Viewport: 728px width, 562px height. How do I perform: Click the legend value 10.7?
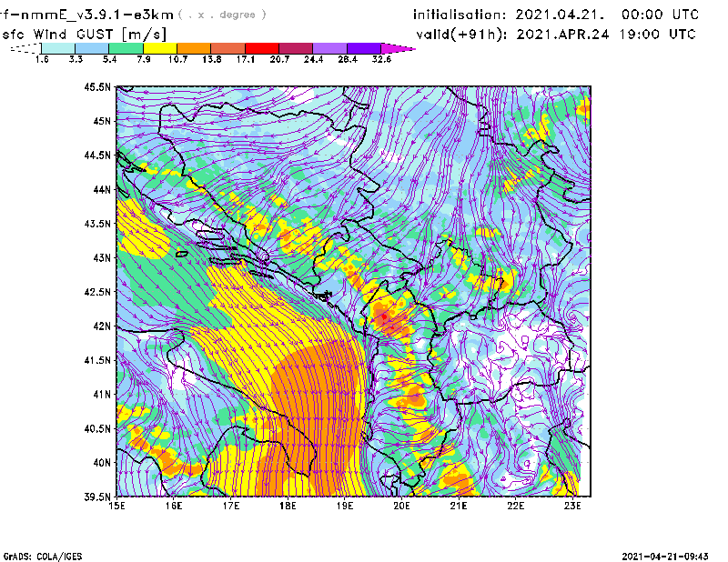177,59
